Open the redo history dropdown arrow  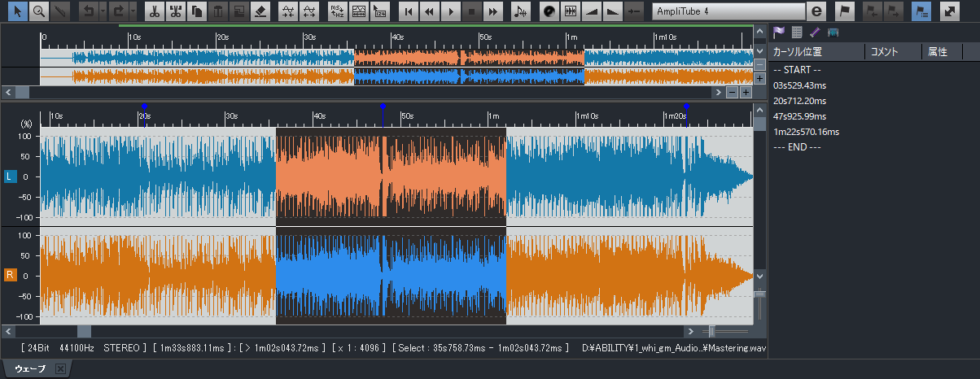(133, 11)
